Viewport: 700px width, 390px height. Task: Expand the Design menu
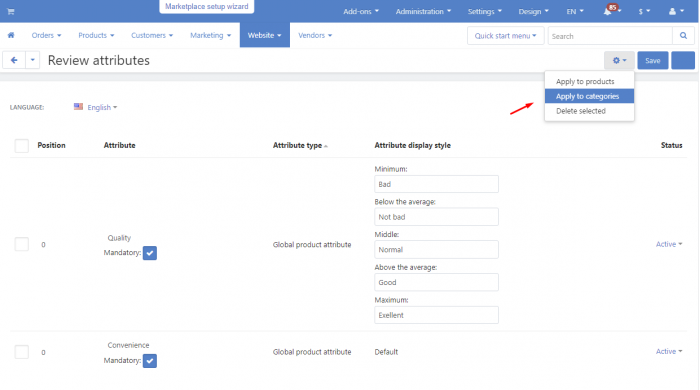(x=533, y=12)
